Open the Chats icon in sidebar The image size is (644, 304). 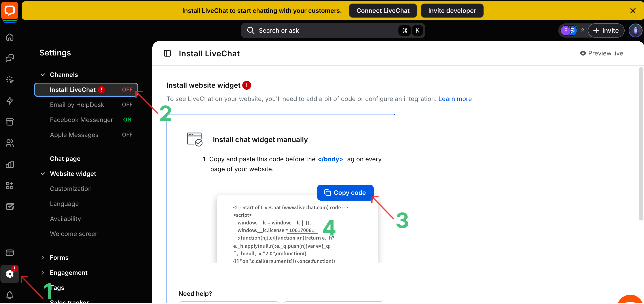(9, 58)
